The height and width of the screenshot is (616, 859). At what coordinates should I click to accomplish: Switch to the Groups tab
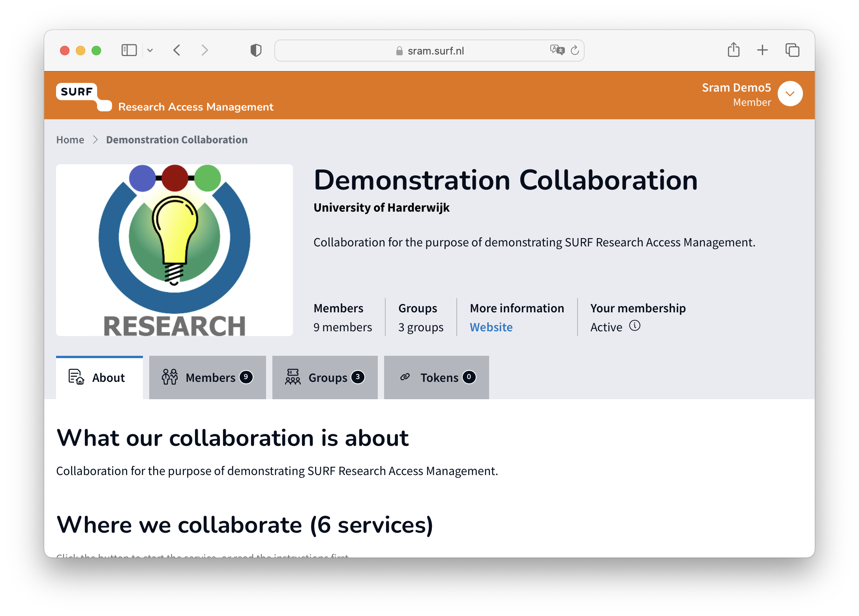tap(325, 377)
